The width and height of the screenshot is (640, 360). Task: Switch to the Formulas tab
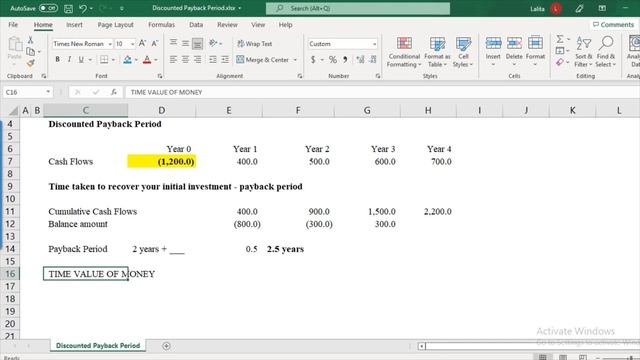point(161,25)
